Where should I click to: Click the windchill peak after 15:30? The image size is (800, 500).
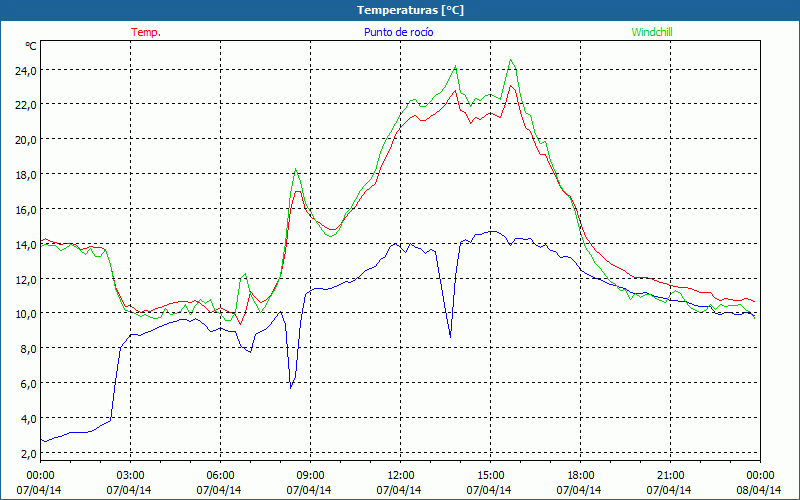510,60
